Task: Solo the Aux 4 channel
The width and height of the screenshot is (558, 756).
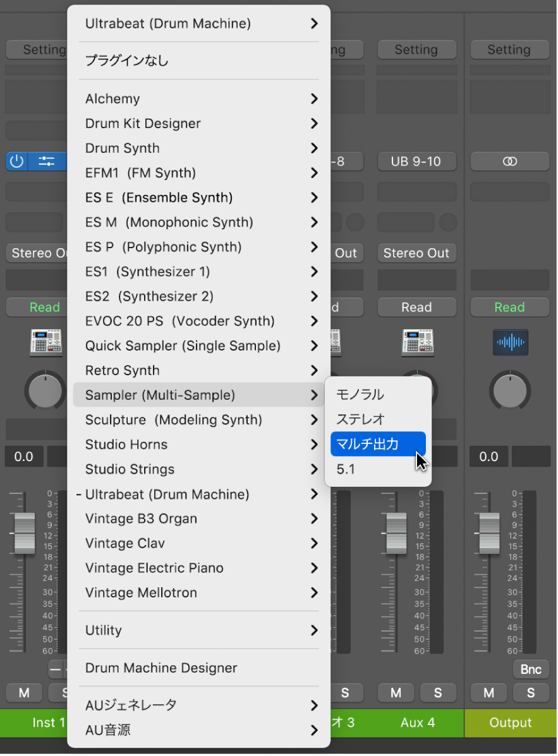Action: pyautogui.click(x=438, y=693)
